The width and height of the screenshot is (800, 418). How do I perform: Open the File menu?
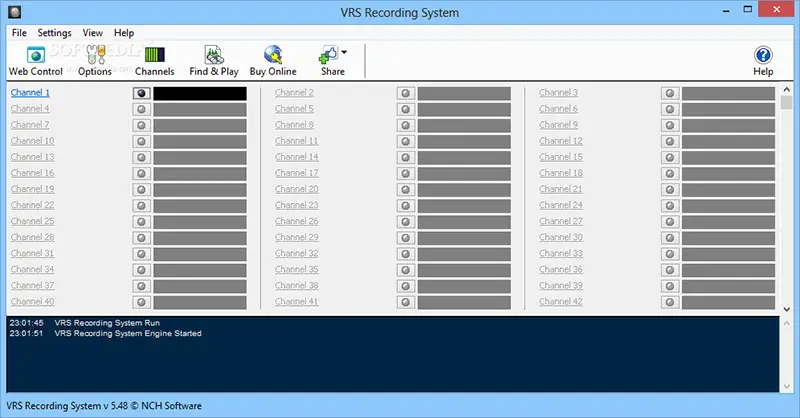(x=19, y=33)
